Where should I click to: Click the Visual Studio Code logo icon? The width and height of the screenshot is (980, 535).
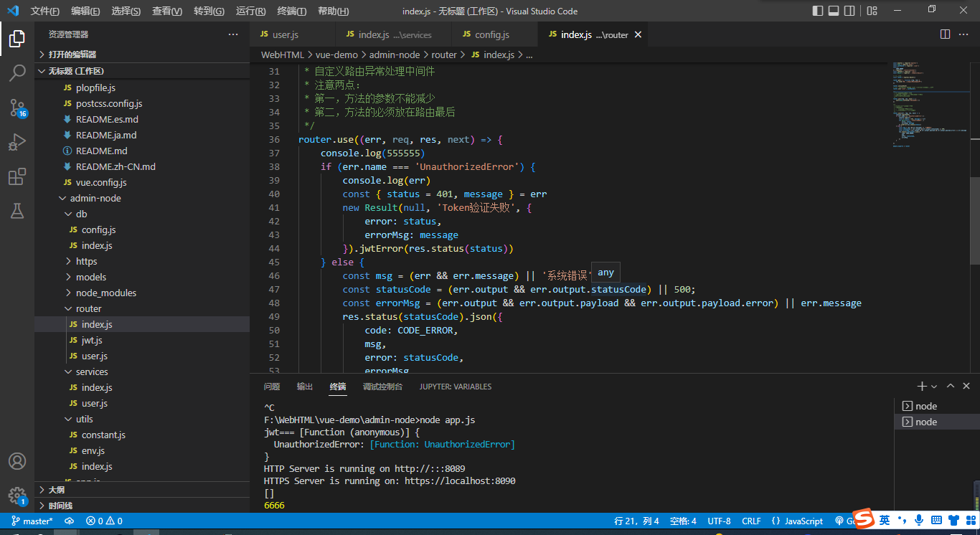coord(13,11)
